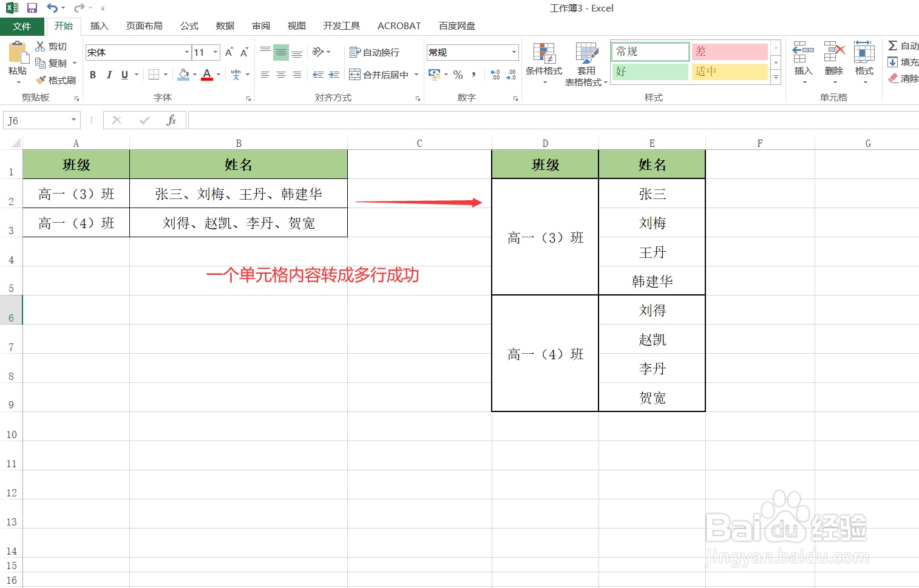Increase font size with larger A icon

[229, 52]
